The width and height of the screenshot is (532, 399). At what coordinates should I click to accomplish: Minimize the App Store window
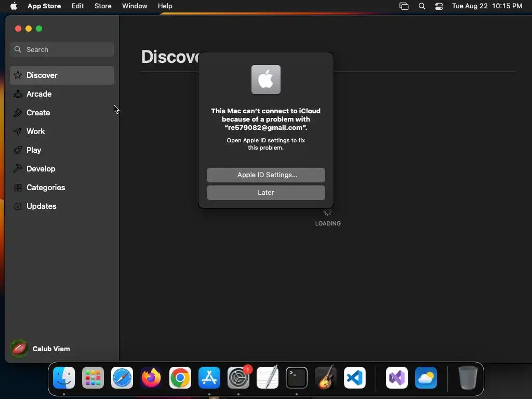click(x=29, y=29)
